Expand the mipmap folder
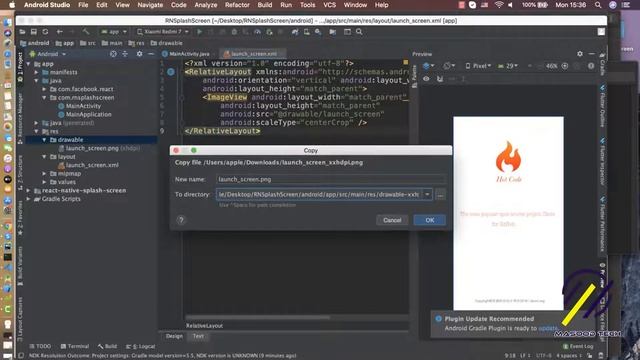The image size is (640, 360). [44, 173]
